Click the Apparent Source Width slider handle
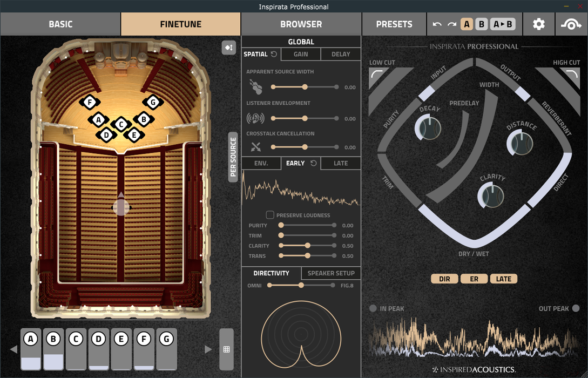The width and height of the screenshot is (588, 378). coord(305,87)
